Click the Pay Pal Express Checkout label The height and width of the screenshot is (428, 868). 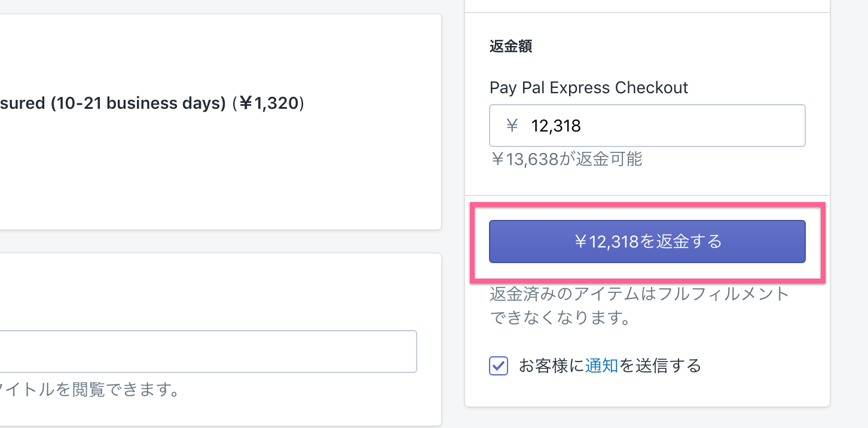point(589,88)
